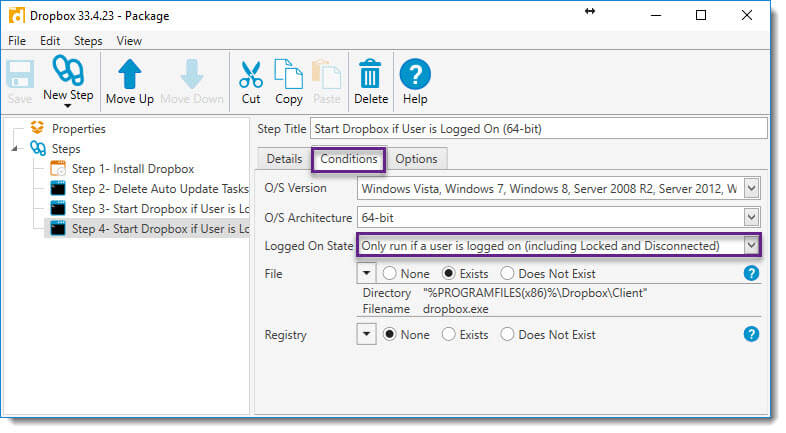Click the dropbox.exe filename value
786x433 pixels.
(456, 309)
